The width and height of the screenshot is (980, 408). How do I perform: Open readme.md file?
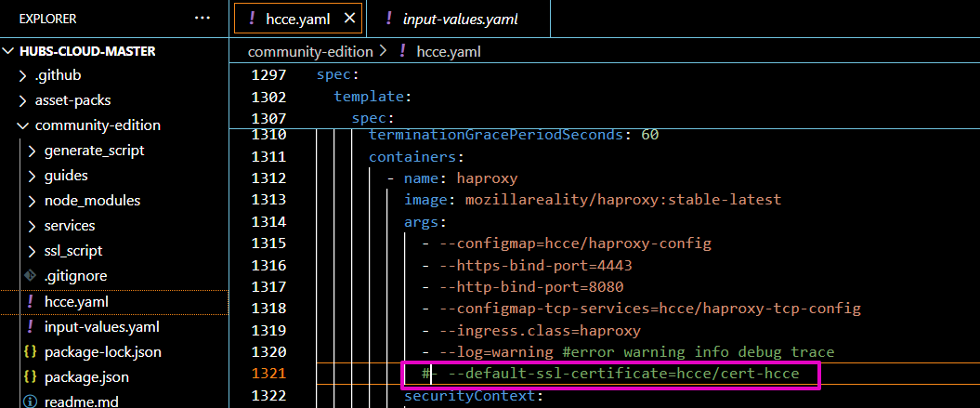81,401
